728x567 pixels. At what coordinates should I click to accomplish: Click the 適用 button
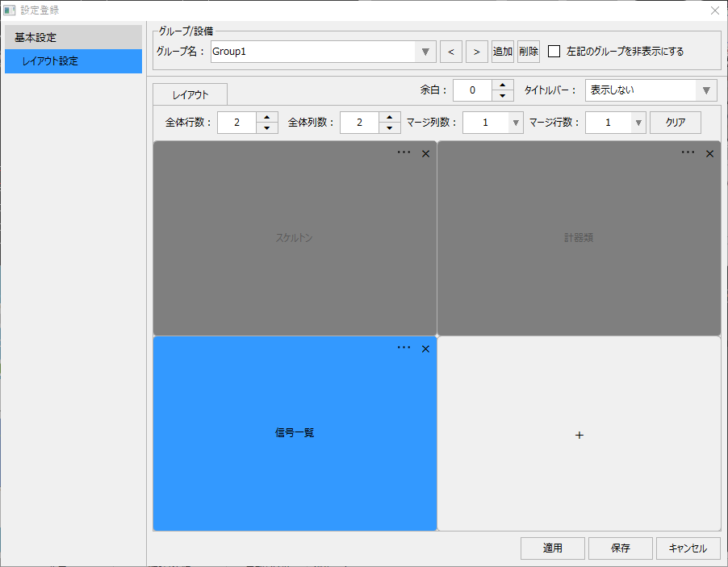tap(552, 548)
